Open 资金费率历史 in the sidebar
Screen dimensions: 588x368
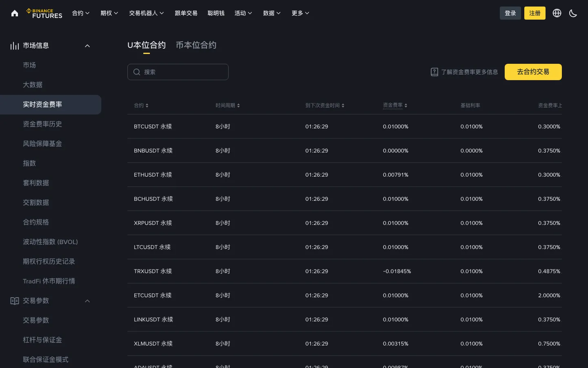42,124
